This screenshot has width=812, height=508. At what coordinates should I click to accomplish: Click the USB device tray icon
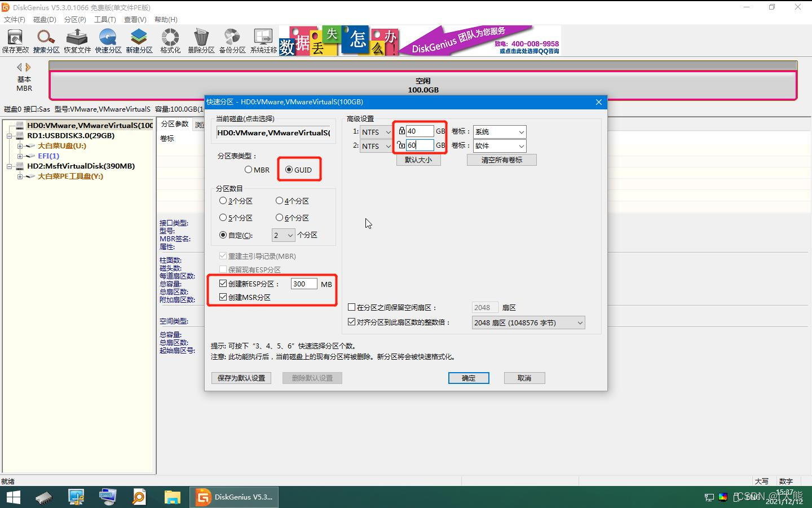[x=736, y=497]
